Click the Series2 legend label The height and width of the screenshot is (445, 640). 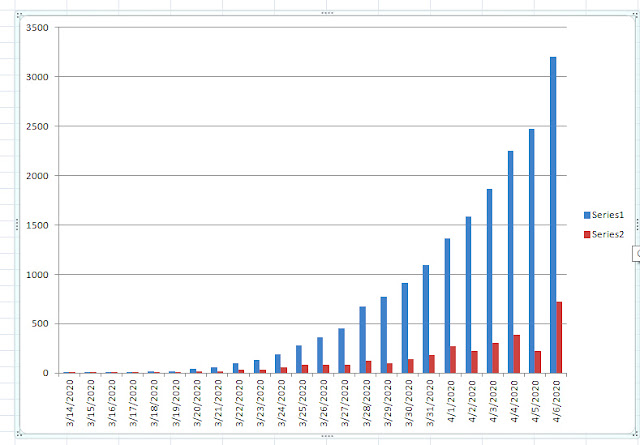pyautogui.click(x=608, y=234)
